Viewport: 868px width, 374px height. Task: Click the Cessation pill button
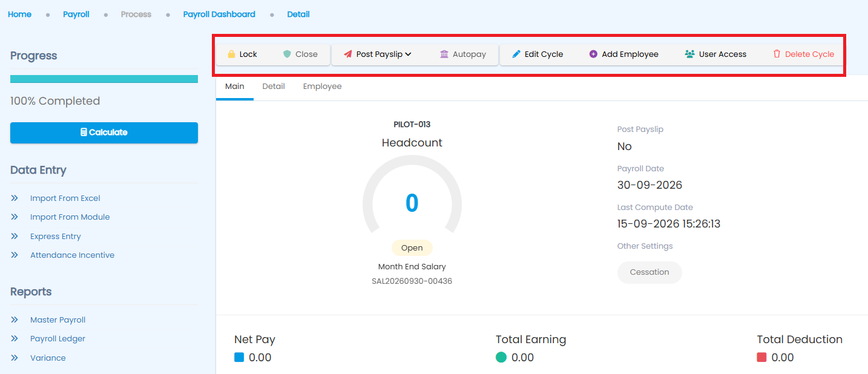649,272
